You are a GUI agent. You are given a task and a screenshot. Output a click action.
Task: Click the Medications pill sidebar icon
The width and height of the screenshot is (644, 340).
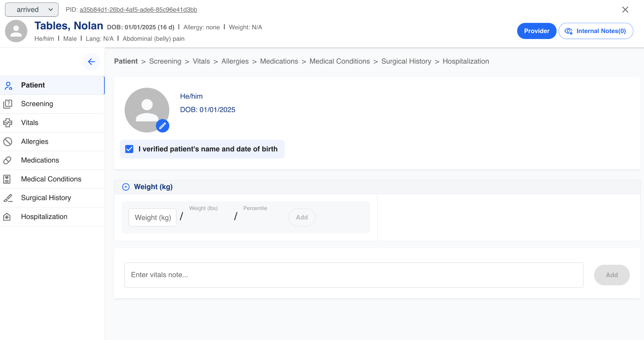coord(8,160)
